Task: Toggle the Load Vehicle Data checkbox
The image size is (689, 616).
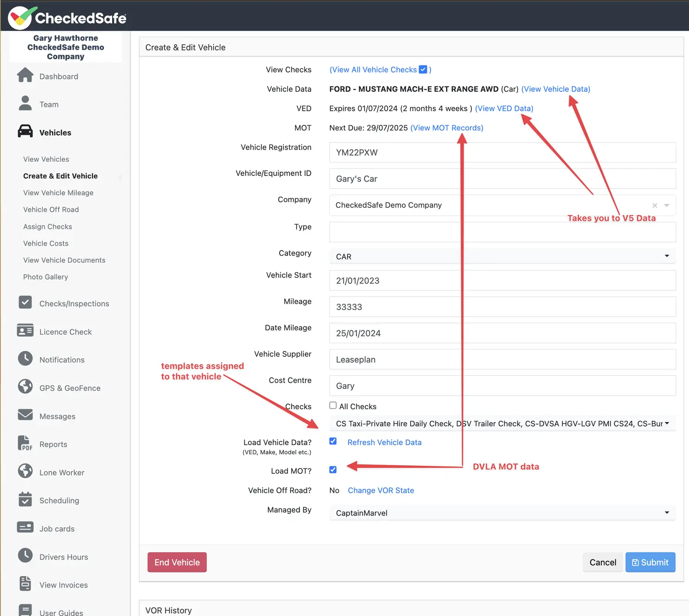Action: point(333,441)
